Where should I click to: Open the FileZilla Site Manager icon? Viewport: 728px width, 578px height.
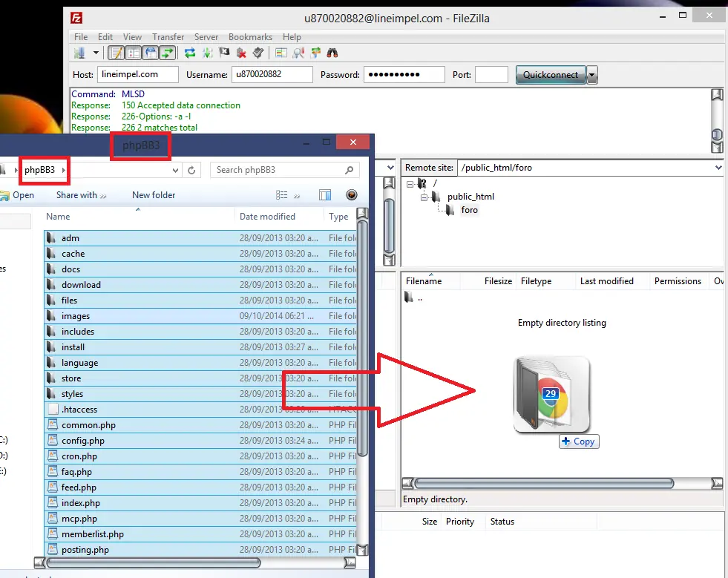80,53
